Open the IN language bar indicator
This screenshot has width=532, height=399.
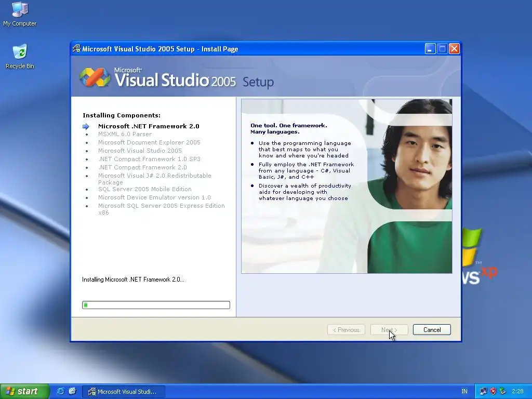pyautogui.click(x=464, y=391)
